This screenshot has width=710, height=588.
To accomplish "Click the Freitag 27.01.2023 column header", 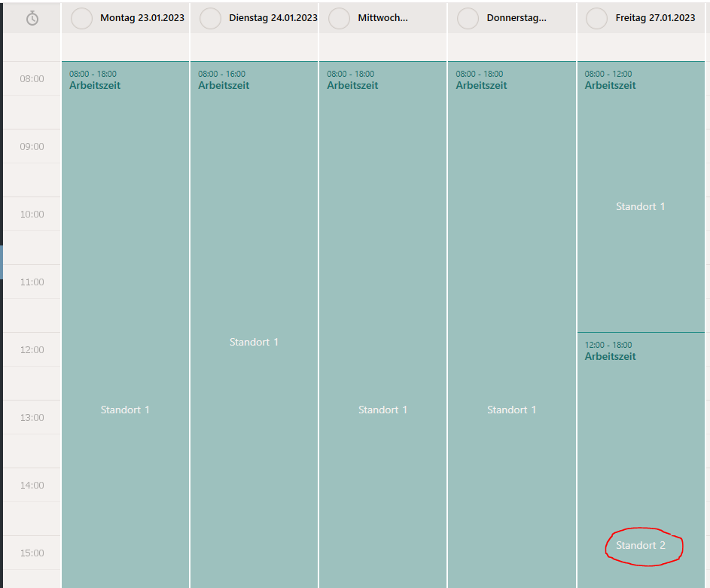I will 641,18.
